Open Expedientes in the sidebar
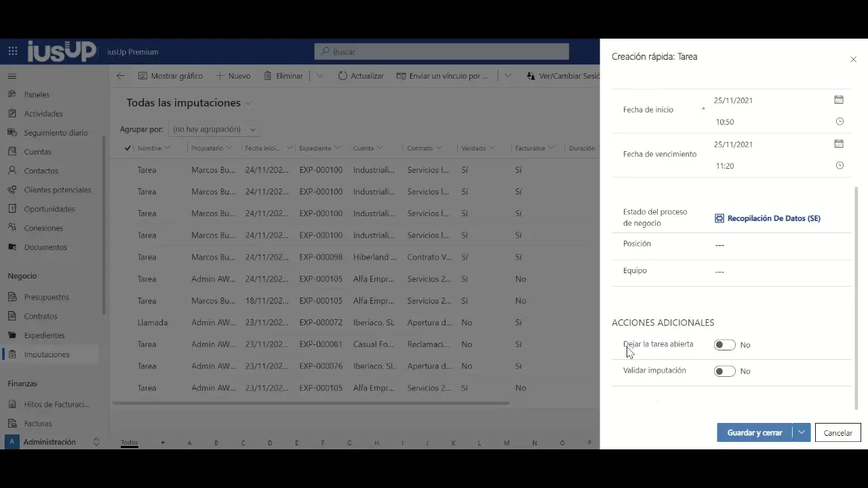Image resolution: width=868 pixels, height=488 pixels. (x=44, y=335)
